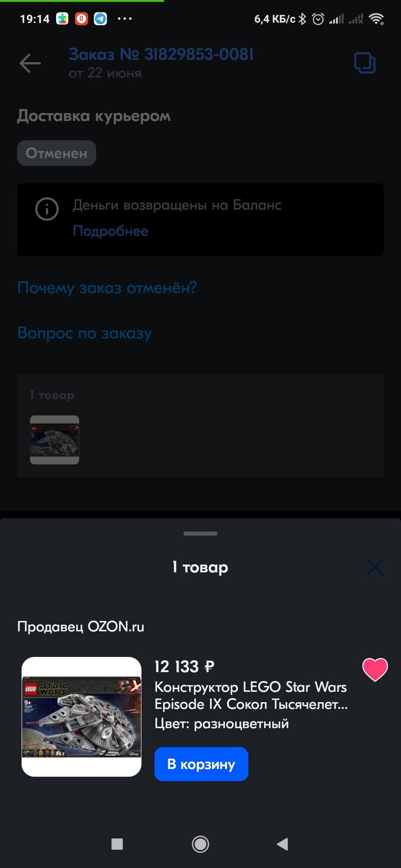Tap the 'Отменен' status badge
The height and width of the screenshot is (868, 401).
point(57,153)
